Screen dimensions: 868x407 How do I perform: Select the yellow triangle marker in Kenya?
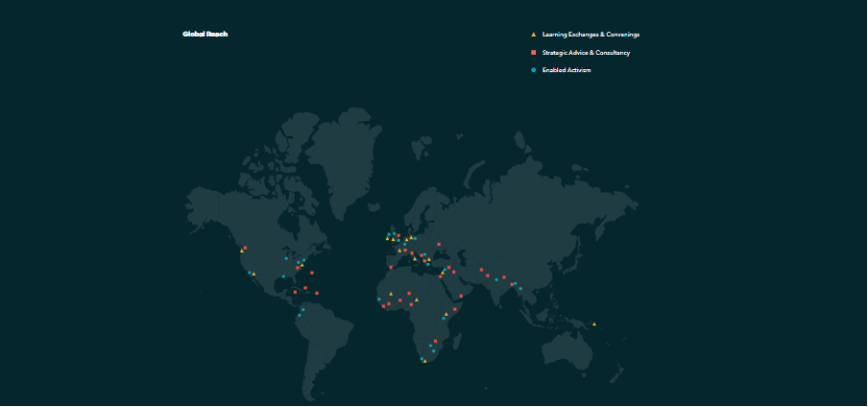pyautogui.click(x=446, y=314)
